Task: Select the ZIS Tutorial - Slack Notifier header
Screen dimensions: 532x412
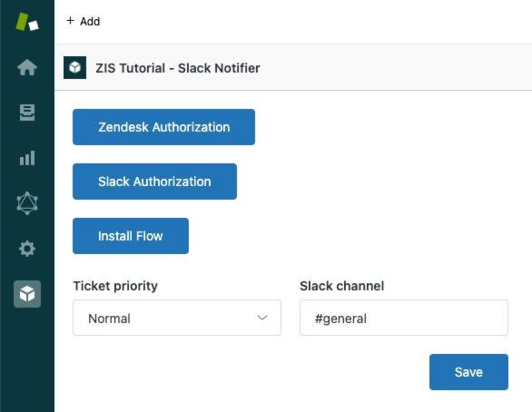Action: point(178,68)
